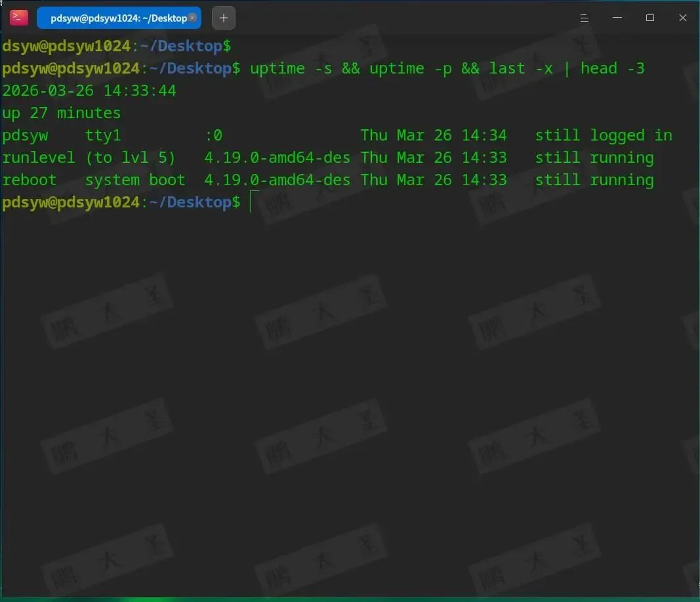The width and height of the screenshot is (700, 602).
Task: Click the 'up 27 minutes' output
Action: [x=61, y=113]
